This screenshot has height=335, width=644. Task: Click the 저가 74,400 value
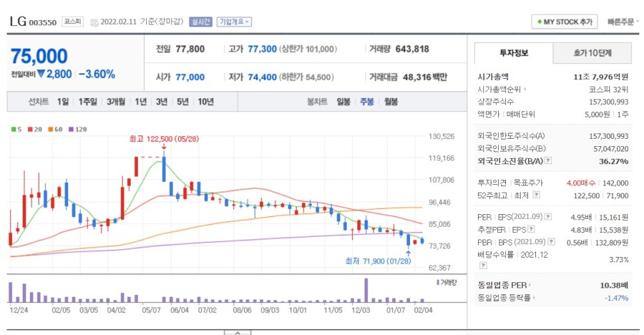point(262,77)
